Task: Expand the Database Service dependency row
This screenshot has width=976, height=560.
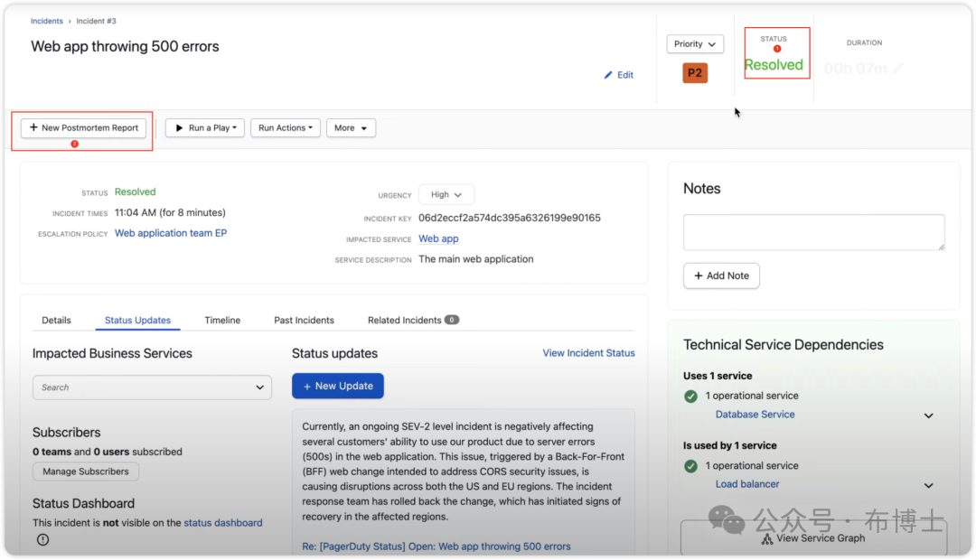Action: [928, 415]
